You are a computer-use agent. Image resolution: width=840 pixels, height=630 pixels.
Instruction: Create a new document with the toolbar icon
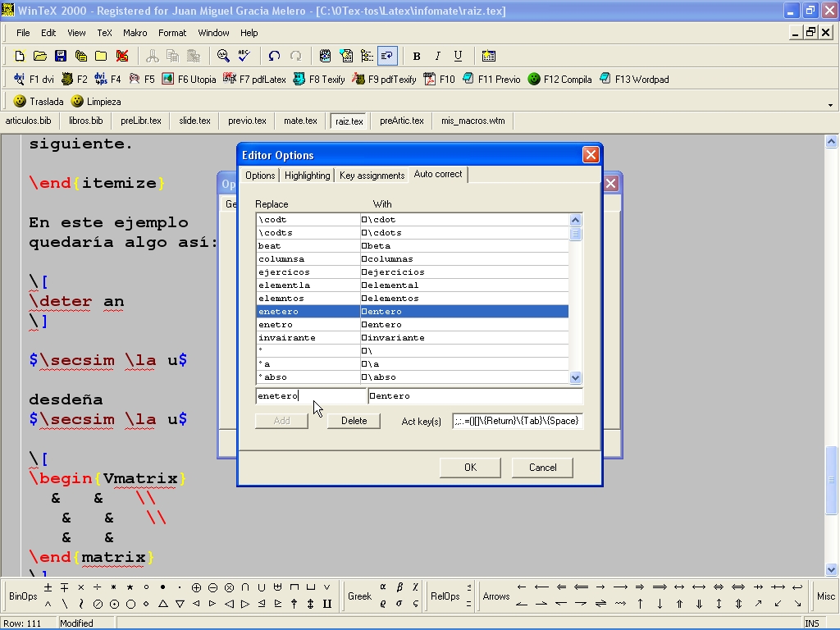pyautogui.click(x=20, y=56)
